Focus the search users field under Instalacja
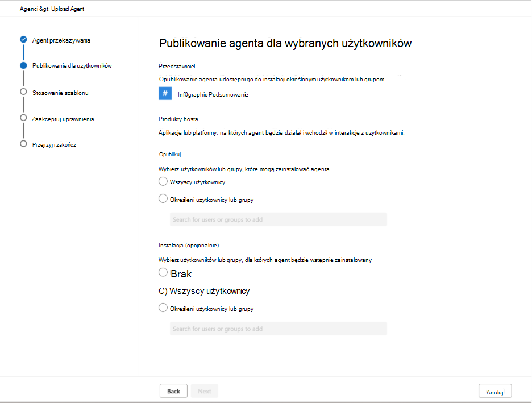Screen dimensions: 532x403 278,329
